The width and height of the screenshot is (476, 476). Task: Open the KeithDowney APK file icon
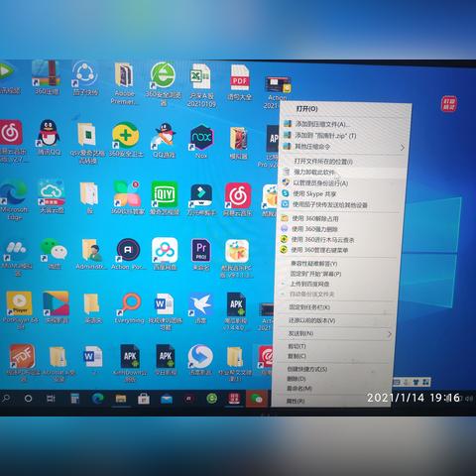pyautogui.click(x=130, y=356)
